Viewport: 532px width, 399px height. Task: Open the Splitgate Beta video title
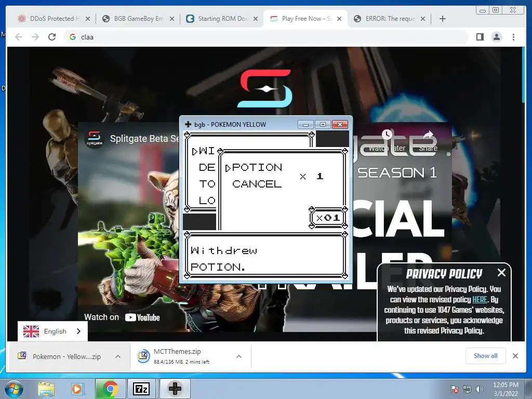point(144,139)
